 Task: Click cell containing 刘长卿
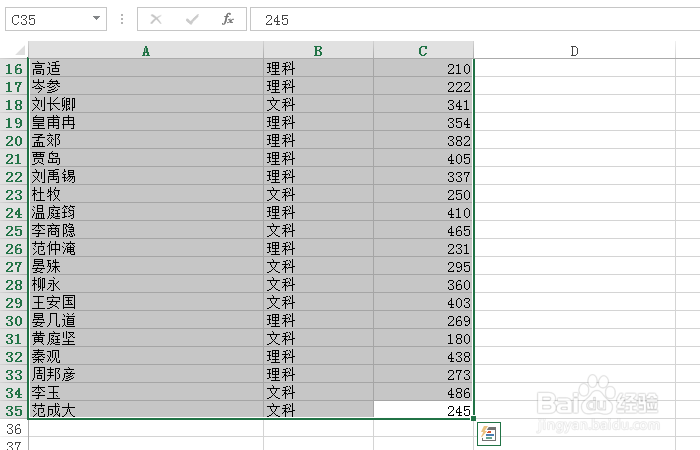pyautogui.click(x=146, y=104)
